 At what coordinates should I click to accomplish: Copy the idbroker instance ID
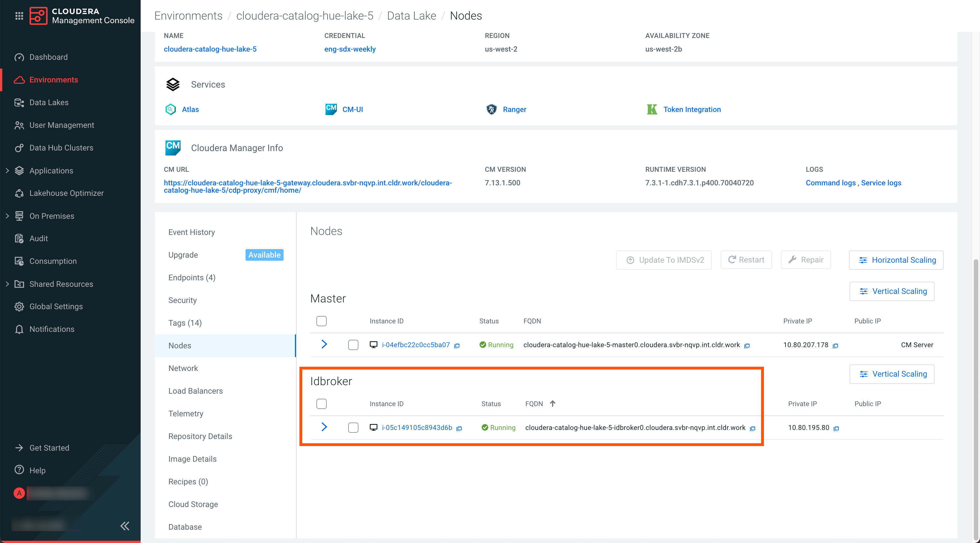click(x=459, y=428)
